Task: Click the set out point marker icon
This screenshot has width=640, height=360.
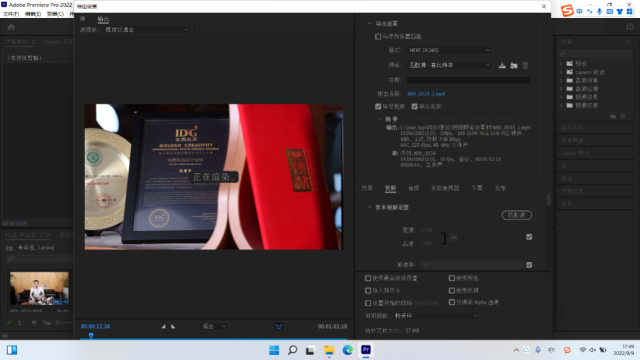Action: coord(173,327)
